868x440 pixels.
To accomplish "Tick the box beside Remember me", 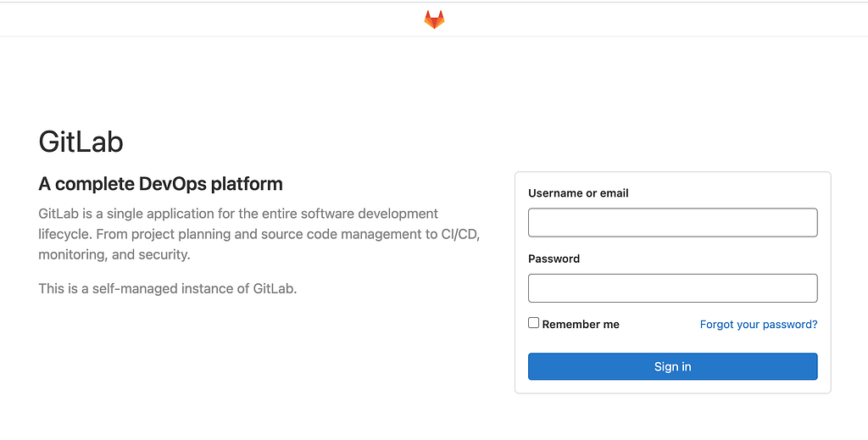I will [534, 323].
